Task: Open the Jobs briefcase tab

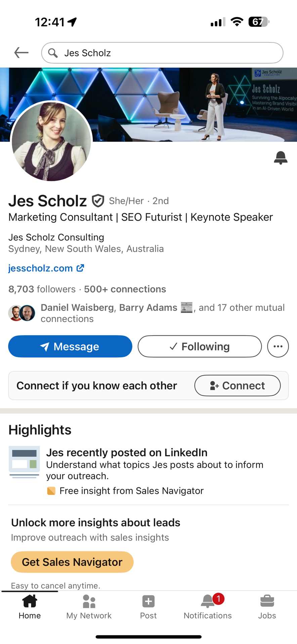Action: pyautogui.click(x=267, y=607)
